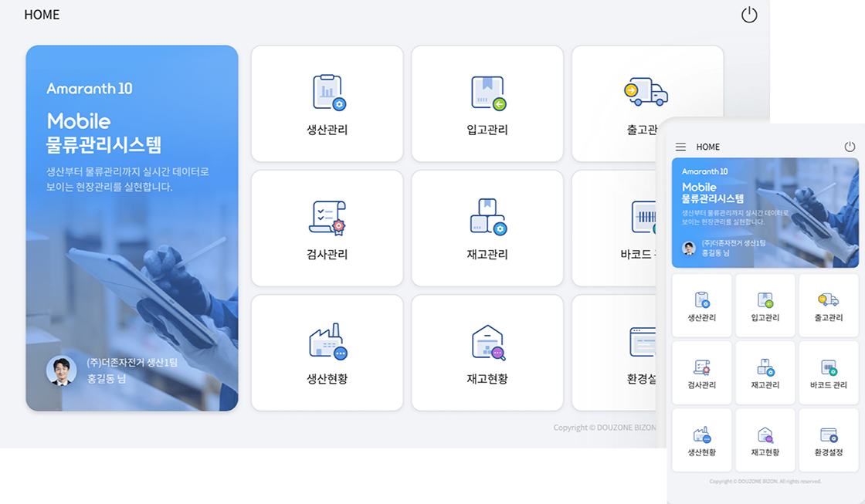The image size is (865, 504).
Task: Click the 재고관리 label in mobile view
Action: 765,385
